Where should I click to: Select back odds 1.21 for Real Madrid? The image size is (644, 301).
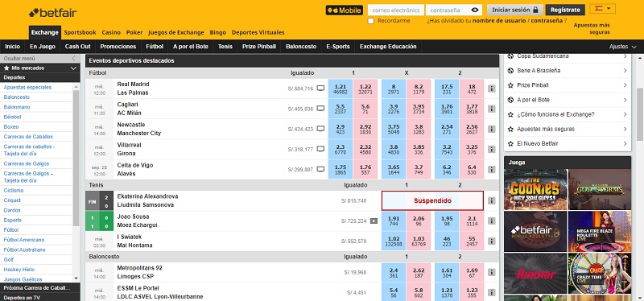pyautogui.click(x=341, y=89)
